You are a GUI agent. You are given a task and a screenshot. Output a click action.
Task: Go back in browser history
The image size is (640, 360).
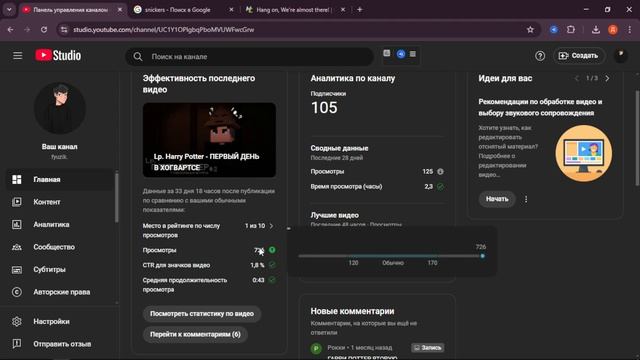tap(11, 30)
